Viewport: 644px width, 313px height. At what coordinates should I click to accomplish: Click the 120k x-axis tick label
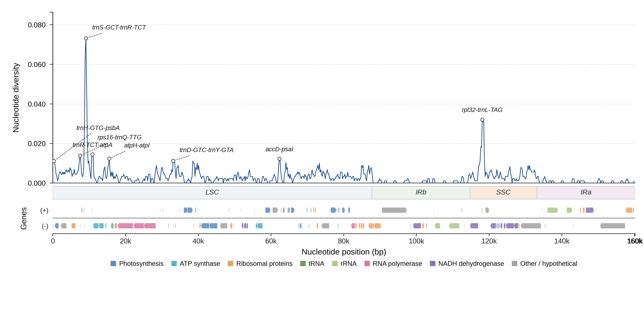point(489,241)
